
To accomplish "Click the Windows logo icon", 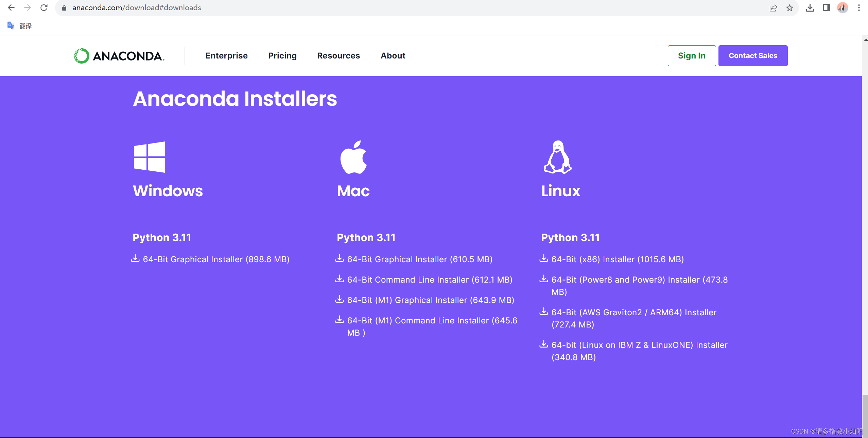I will point(149,157).
